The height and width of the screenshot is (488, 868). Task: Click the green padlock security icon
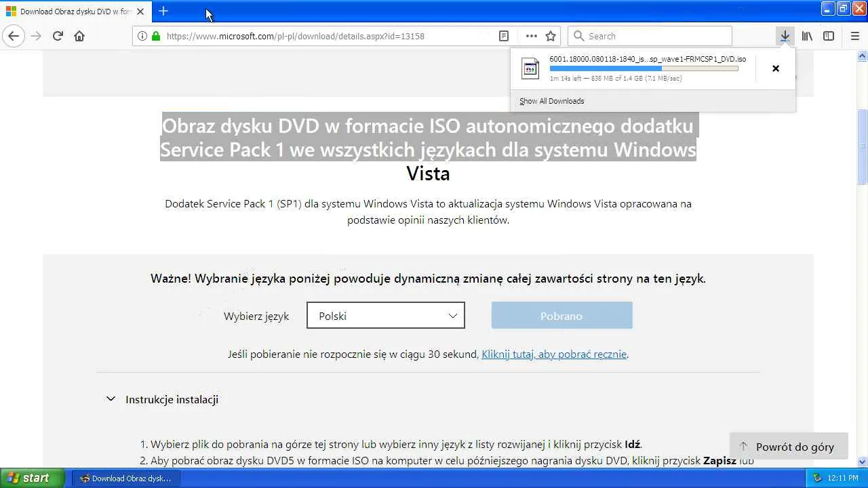[156, 36]
